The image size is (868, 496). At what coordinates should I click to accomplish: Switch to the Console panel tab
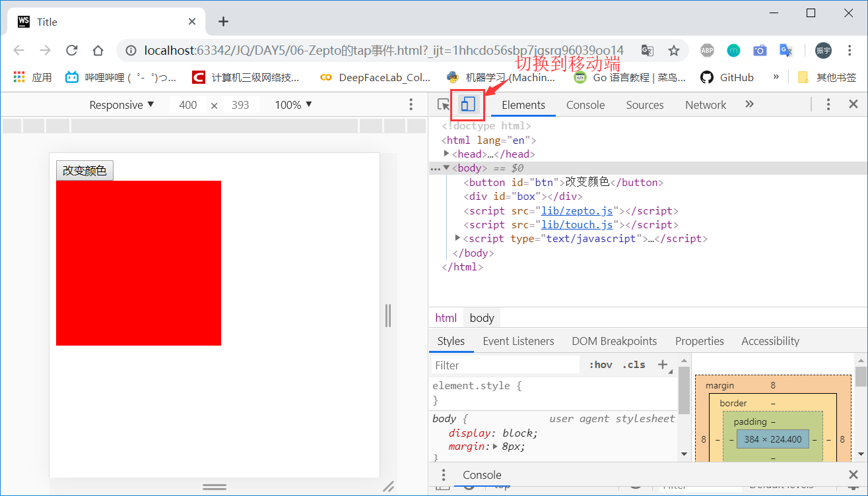point(585,104)
